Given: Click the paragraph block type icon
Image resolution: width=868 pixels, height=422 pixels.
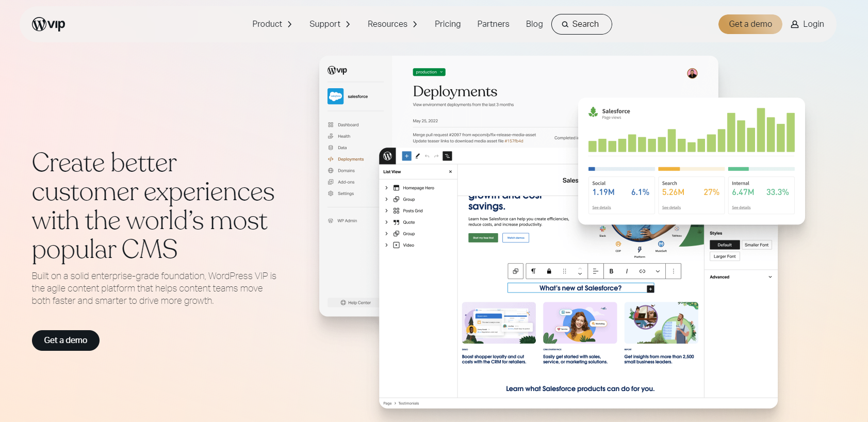Looking at the screenshot, I should (534, 271).
